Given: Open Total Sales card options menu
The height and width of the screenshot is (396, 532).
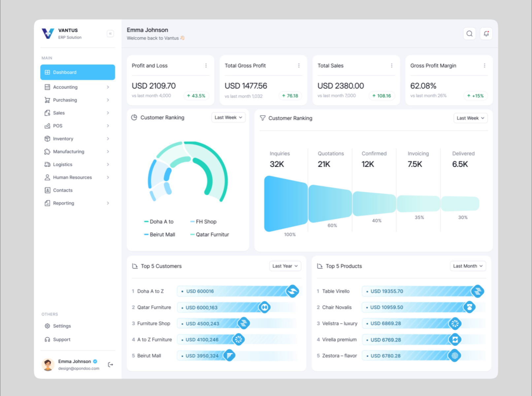Looking at the screenshot, I should 392,66.
